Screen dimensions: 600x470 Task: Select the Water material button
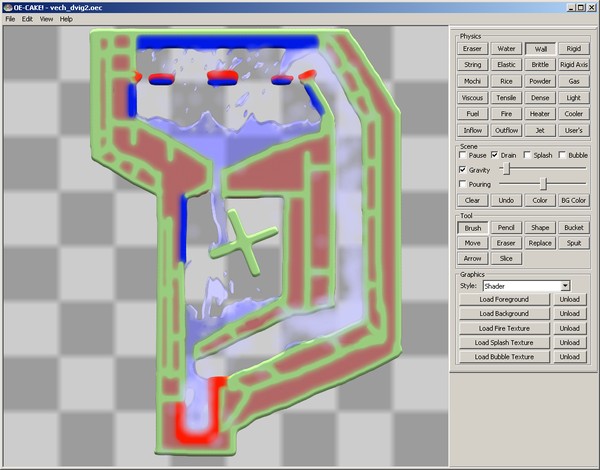click(507, 48)
